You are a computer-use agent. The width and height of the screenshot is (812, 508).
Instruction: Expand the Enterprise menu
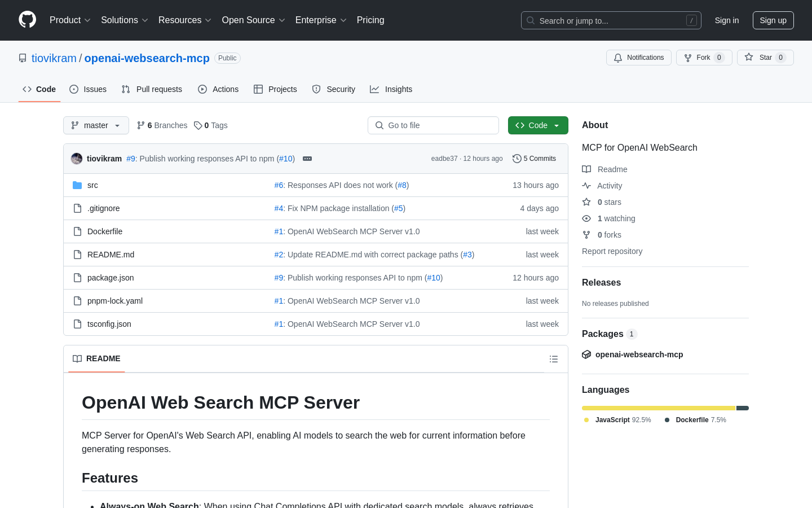pyautogui.click(x=321, y=20)
